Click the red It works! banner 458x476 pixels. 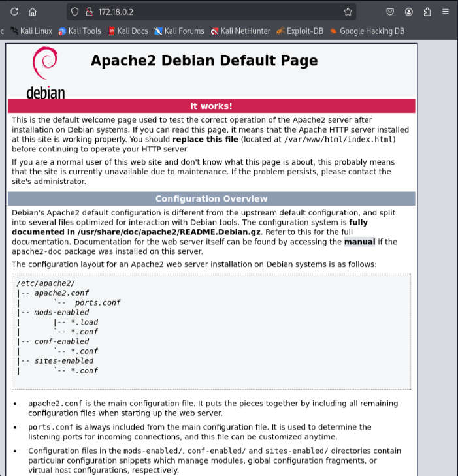point(211,106)
